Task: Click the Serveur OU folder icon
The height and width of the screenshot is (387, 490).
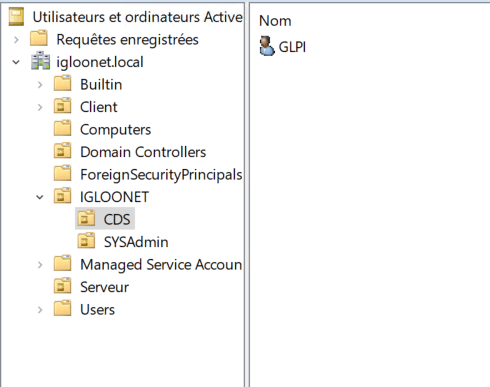Action: point(62,286)
